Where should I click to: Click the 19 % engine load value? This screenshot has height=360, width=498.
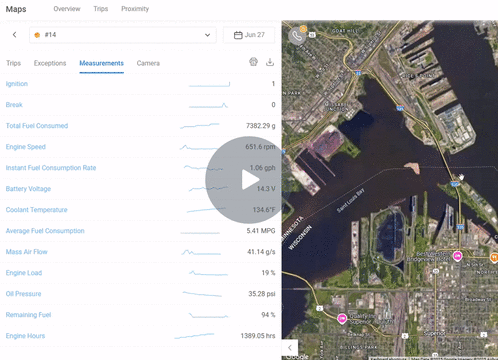268,273
